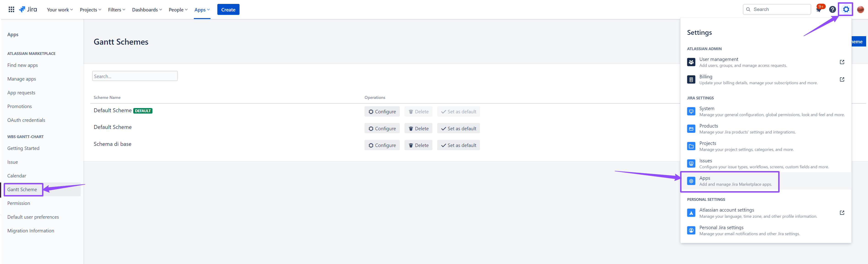The image size is (868, 264).
Task: Go to Gantt Scheme sidebar item
Action: (22, 190)
